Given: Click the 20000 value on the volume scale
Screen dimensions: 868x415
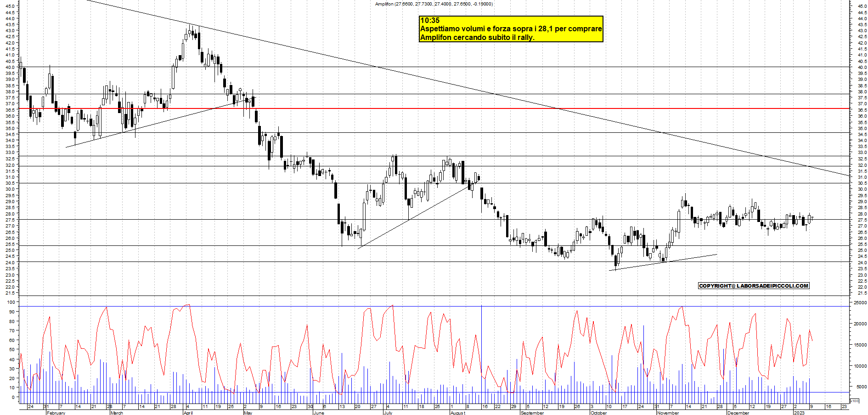Looking at the screenshot, I should pos(860,324).
